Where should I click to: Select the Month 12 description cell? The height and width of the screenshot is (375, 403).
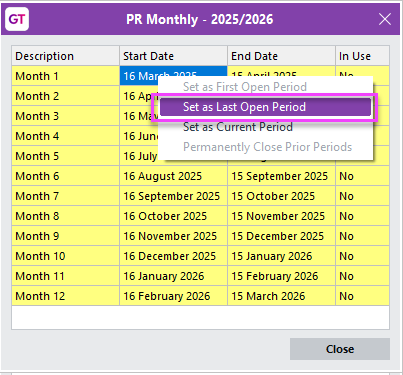click(66, 296)
